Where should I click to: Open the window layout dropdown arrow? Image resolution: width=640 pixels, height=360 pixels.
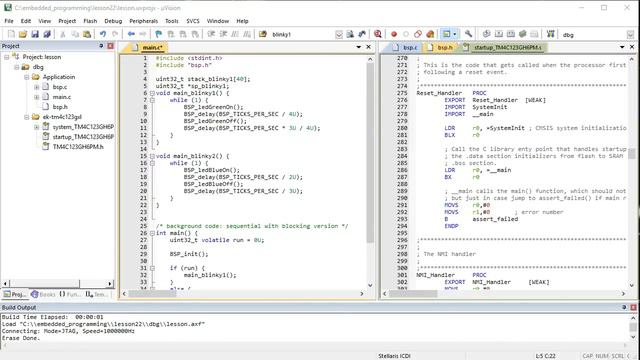[455, 34]
